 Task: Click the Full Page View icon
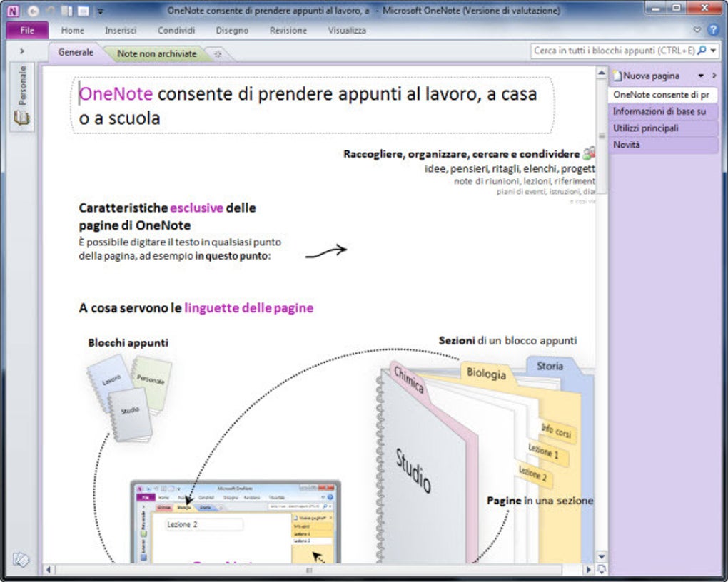tap(83, 10)
